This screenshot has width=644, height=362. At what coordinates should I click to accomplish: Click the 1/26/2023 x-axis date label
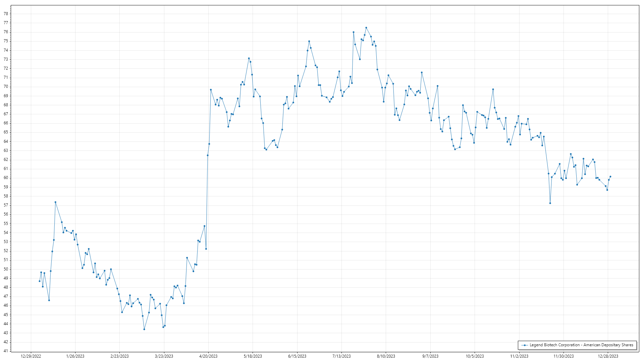pyautogui.click(x=75, y=356)
